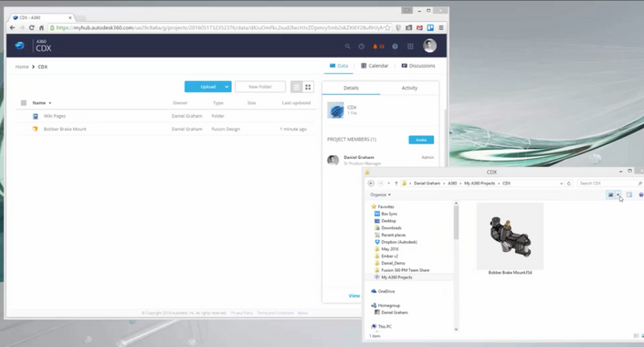Open the help question mark icon
Image resolution: width=644 pixels, height=347 pixels.
(x=395, y=47)
